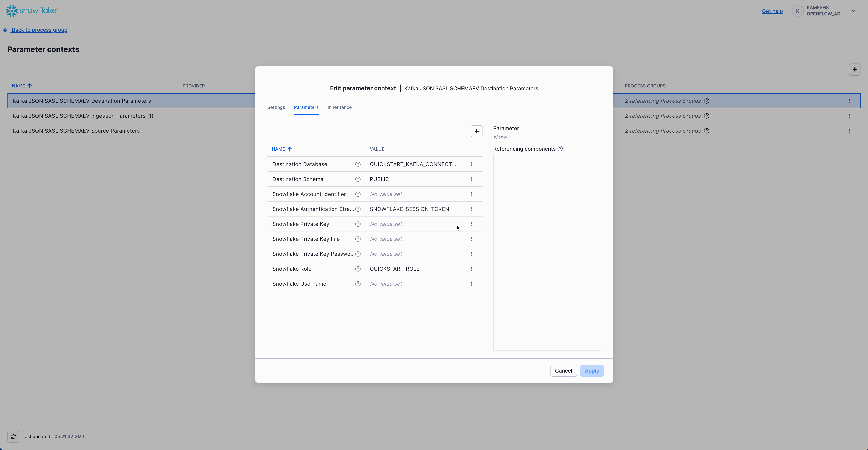Image resolution: width=868 pixels, height=450 pixels.
Task: Select the Kafka JSON SASL SCHEMAEV Source Parameters row
Action: [x=76, y=131]
